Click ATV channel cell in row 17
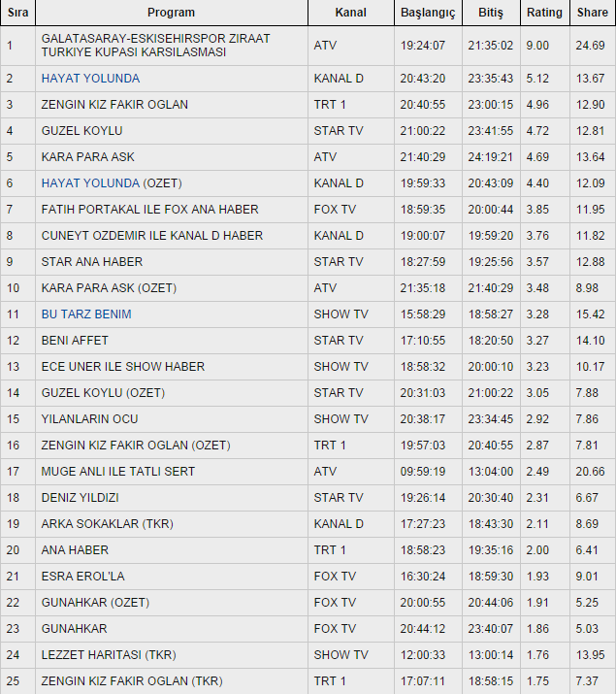The height and width of the screenshot is (694, 616). click(351, 472)
